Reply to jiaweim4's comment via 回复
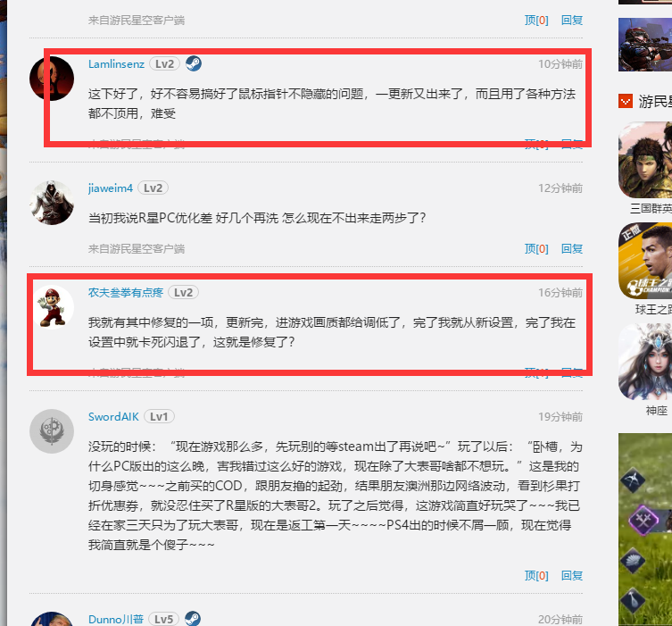Image resolution: width=672 pixels, height=626 pixels. point(572,248)
